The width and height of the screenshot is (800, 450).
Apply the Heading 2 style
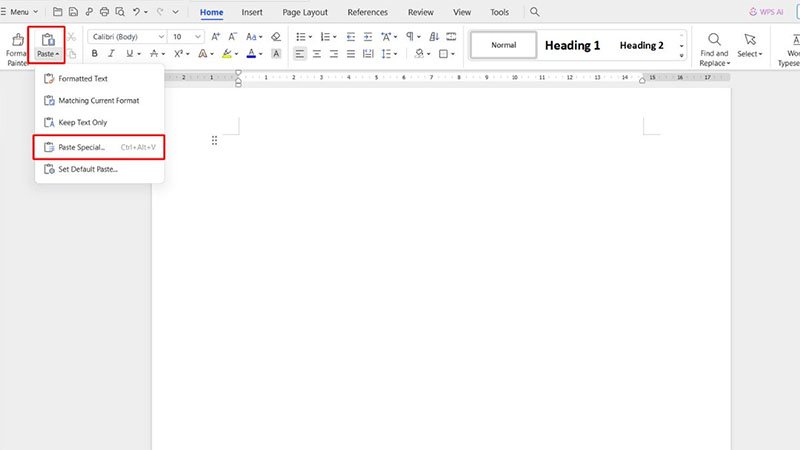click(x=641, y=45)
